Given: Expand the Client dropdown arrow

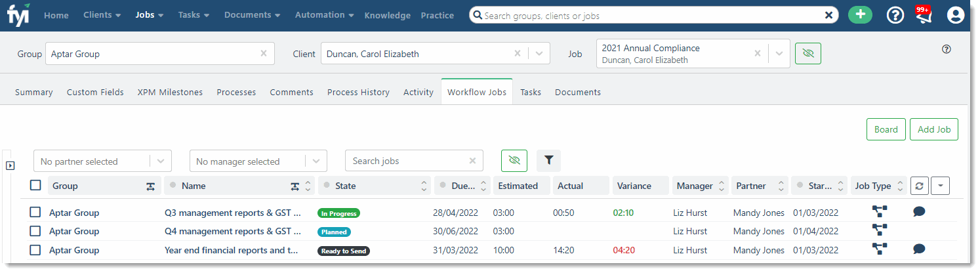Looking at the screenshot, I should tap(539, 54).
